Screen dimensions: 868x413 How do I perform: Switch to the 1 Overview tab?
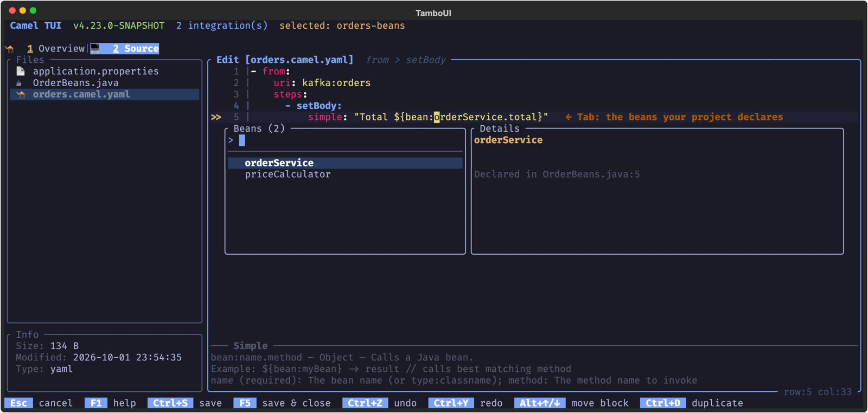(x=56, y=49)
